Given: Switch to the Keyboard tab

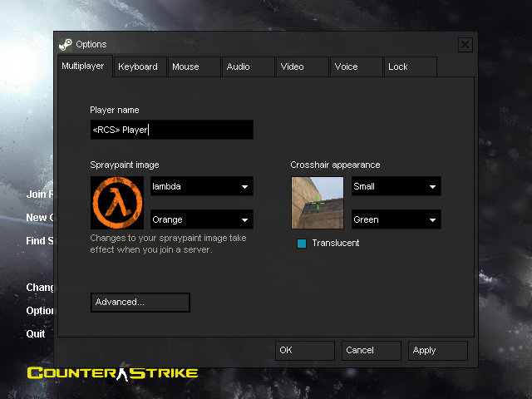Looking at the screenshot, I should point(138,66).
